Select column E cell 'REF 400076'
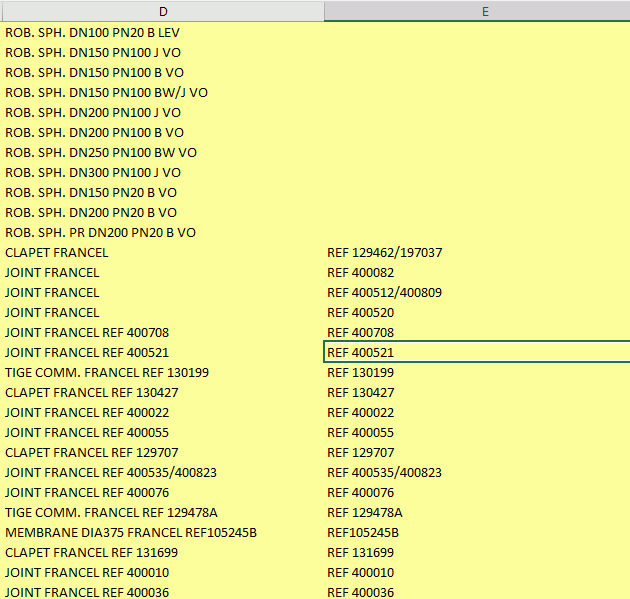Viewport: 630px width, 599px height. click(477, 493)
